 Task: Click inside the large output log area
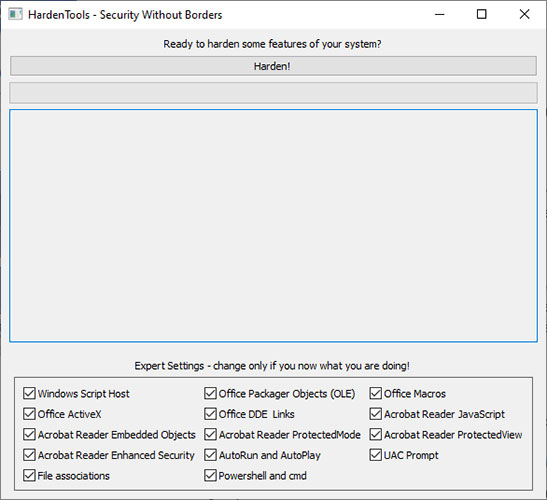(x=273, y=225)
